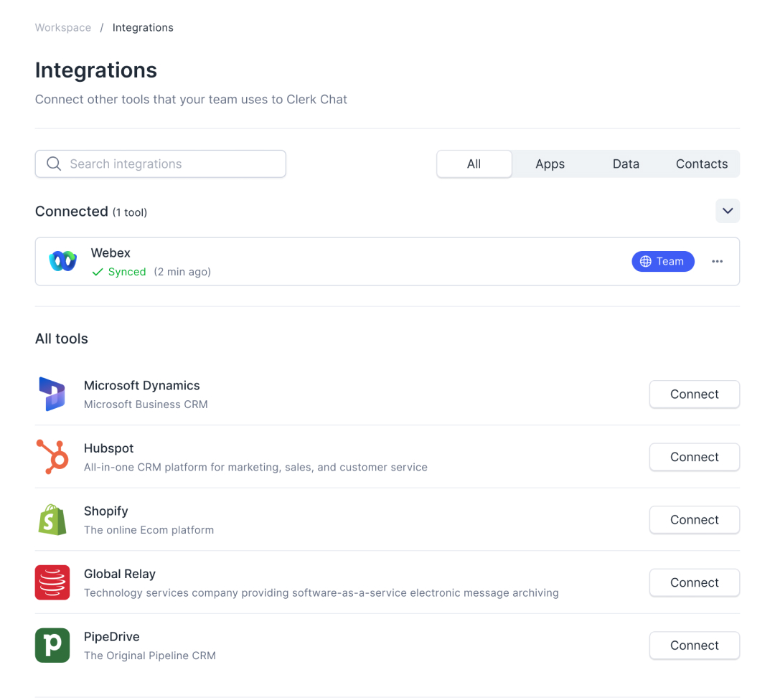
Task: Connect Global Relay integration
Action: [695, 582]
